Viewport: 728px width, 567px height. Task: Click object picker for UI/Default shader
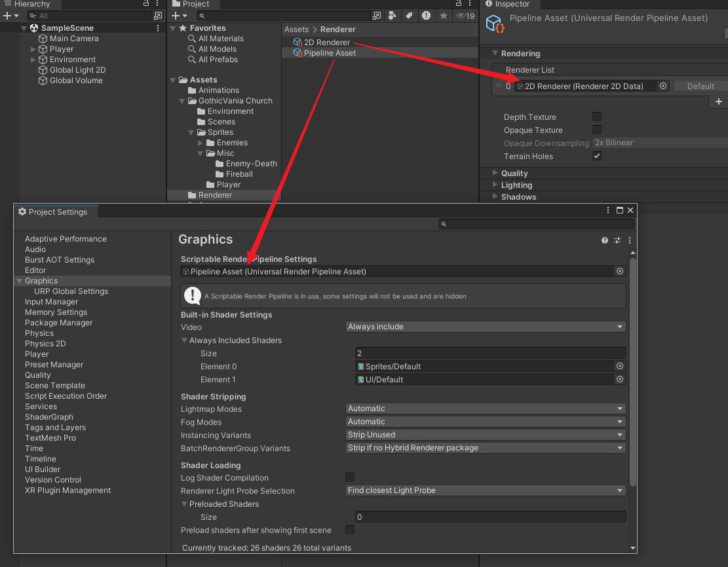tap(619, 379)
